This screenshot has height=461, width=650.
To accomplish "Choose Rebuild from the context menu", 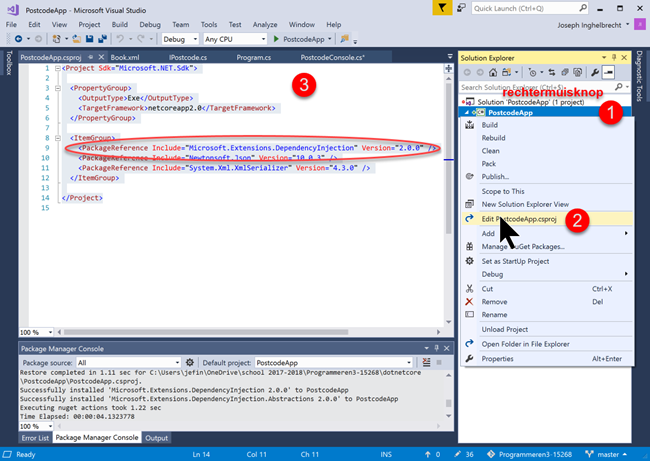I will coord(547,138).
